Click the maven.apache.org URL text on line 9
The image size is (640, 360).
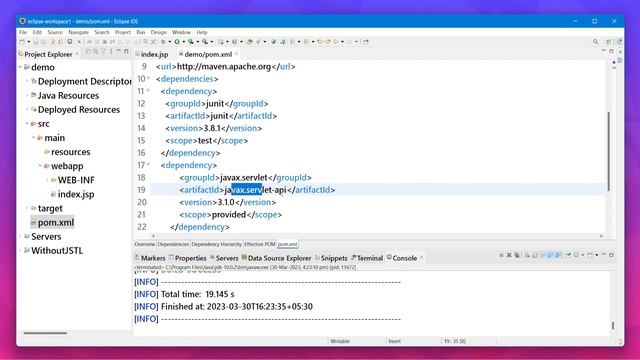click(224, 66)
